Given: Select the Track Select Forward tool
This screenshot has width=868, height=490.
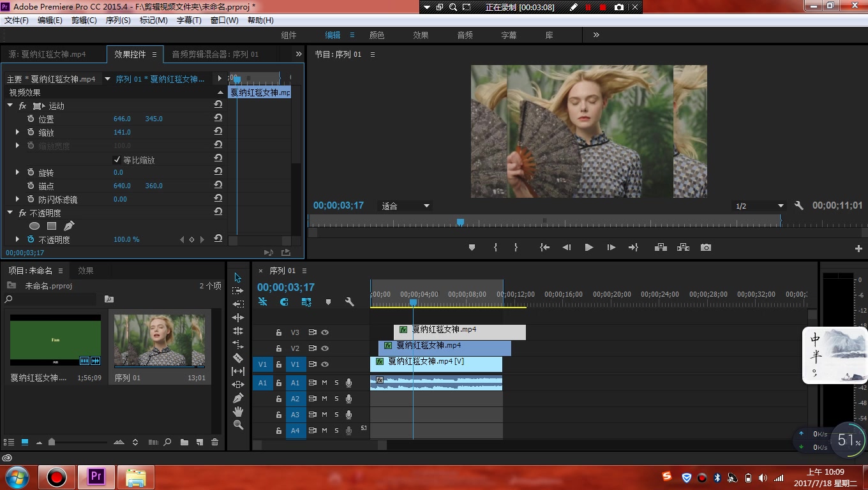Looking at the screenshot, I should tap(238, 291).
